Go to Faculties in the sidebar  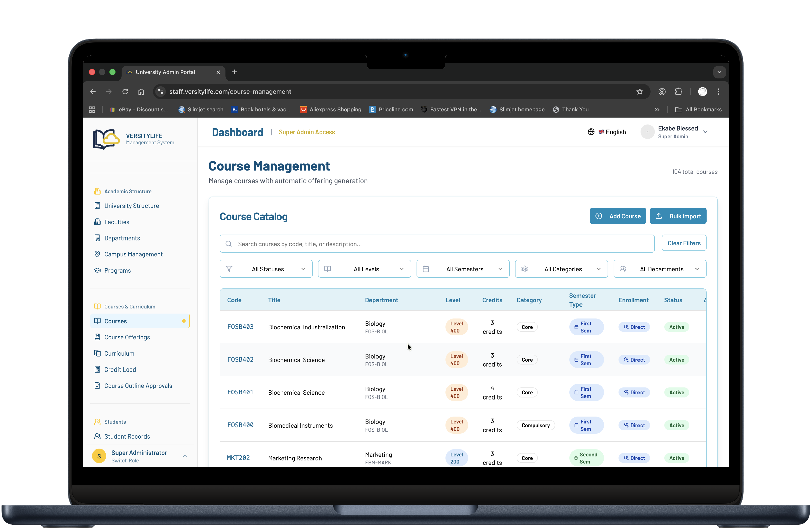tap(117, 222)
